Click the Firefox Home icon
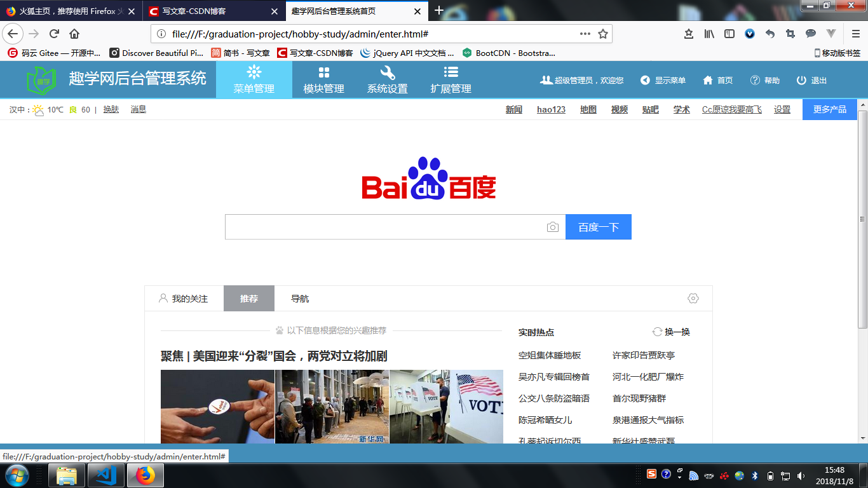The height and width of the screenshot is (488, 868). [74, 34]
